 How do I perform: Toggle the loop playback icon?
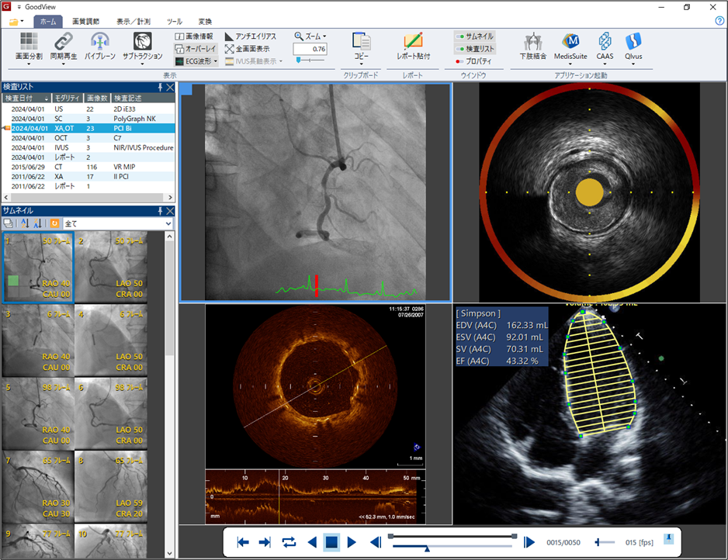click(289, 542)
